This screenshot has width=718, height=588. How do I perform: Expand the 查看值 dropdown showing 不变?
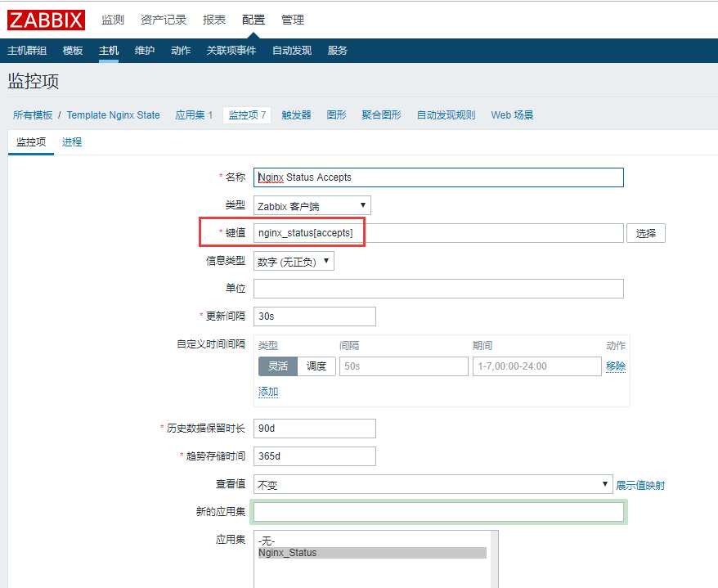pyautogui.click(x=433, y=484)
